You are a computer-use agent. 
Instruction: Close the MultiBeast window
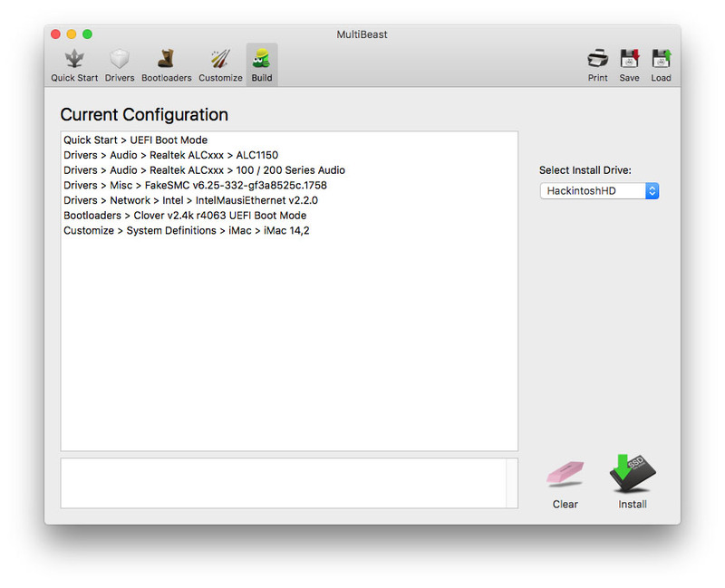point(55,34)
